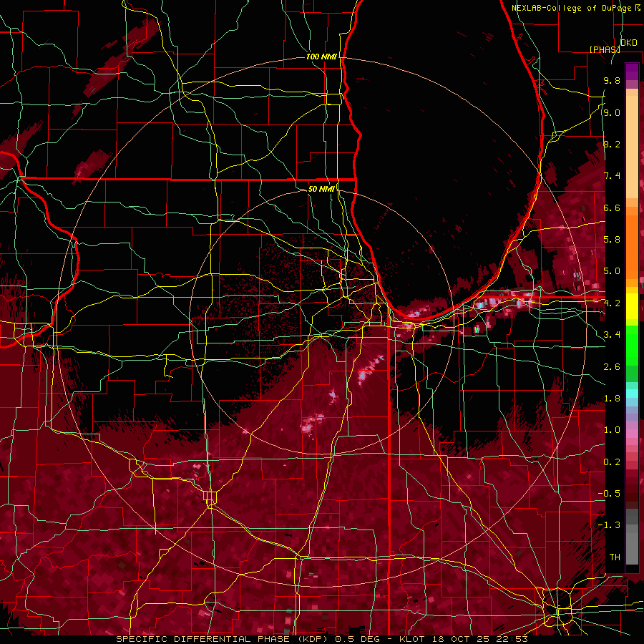Viewport: 644px width, 644px height.
Task: Click the TH threshold label on the scale
Action: (x=615, y=557)
